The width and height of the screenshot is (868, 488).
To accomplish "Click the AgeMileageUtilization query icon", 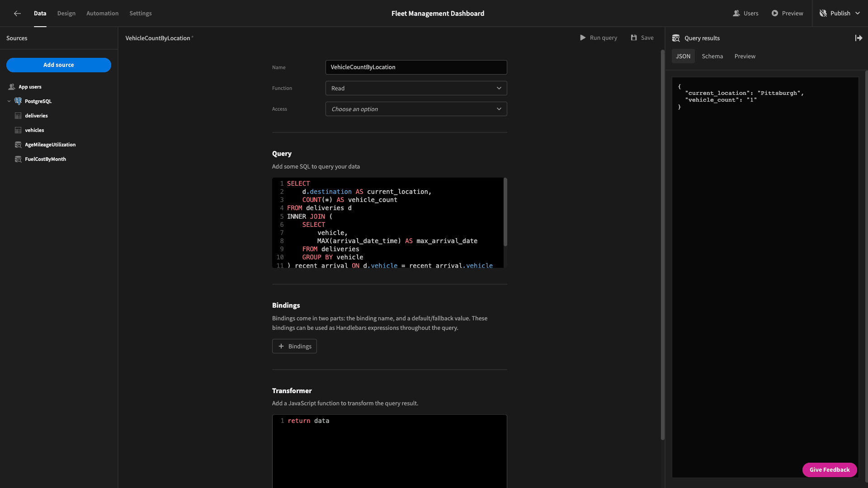I will click(18, 145).
